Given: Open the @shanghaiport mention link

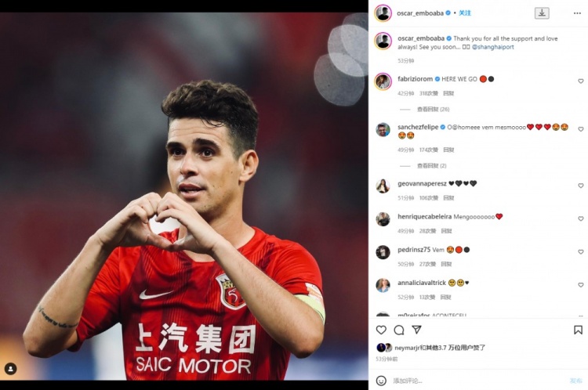Looking at the screenshot, I should point(493,47).
